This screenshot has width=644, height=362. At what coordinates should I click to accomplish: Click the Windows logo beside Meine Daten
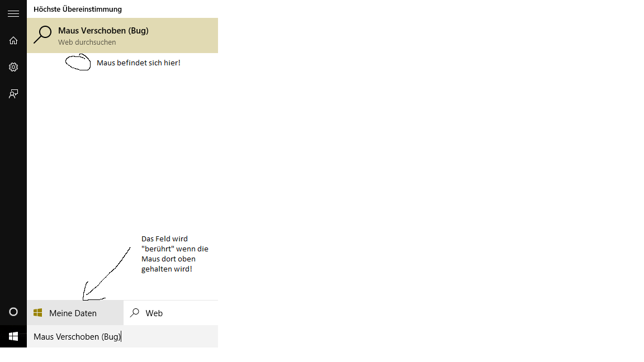pos(38,313)
